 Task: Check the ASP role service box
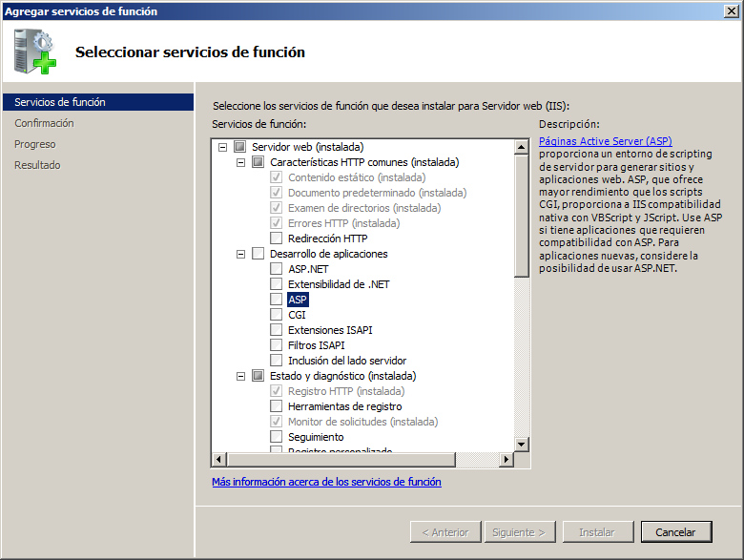(277, 300)
